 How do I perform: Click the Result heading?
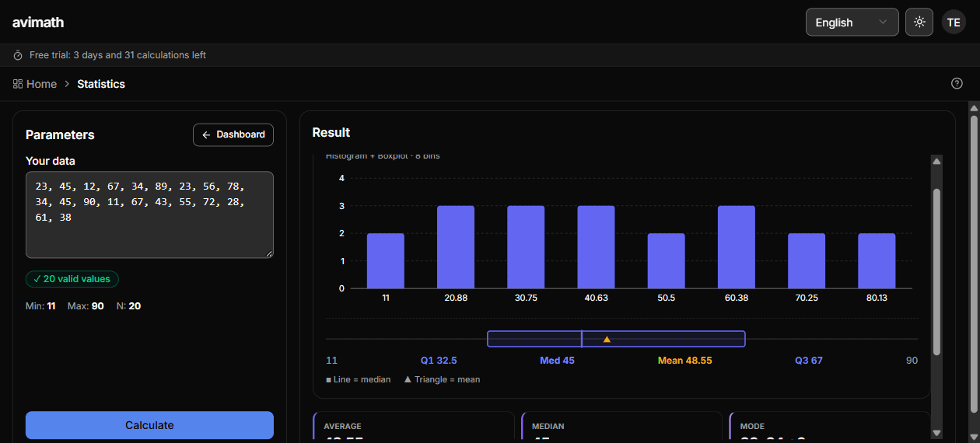331,133
